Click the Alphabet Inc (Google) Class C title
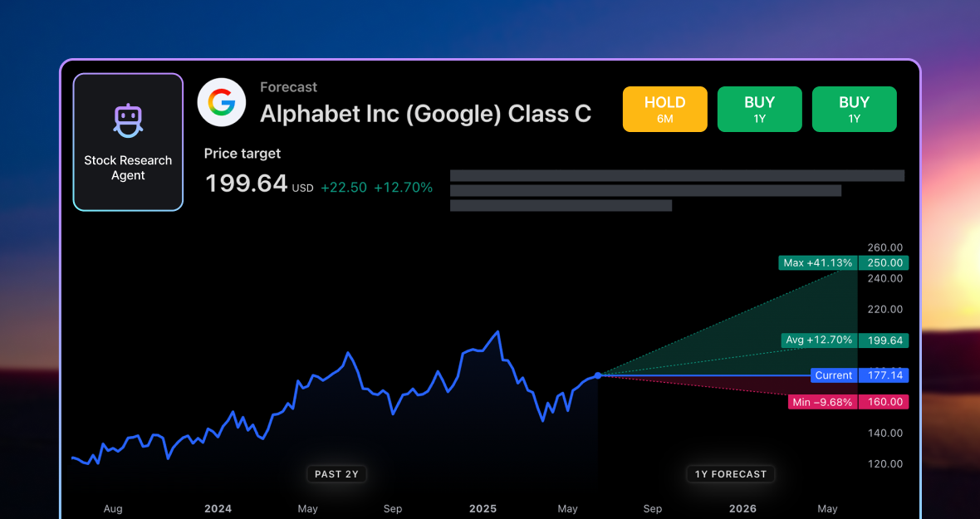This screenshot has height=519, width=980. 425,114
